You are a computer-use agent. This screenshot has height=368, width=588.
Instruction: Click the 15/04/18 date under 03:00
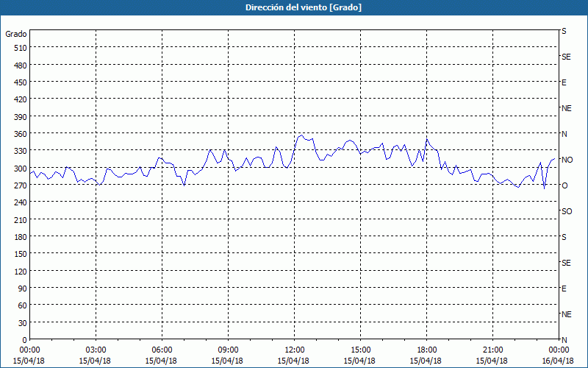pyautogui.click(x=96, y=361)
